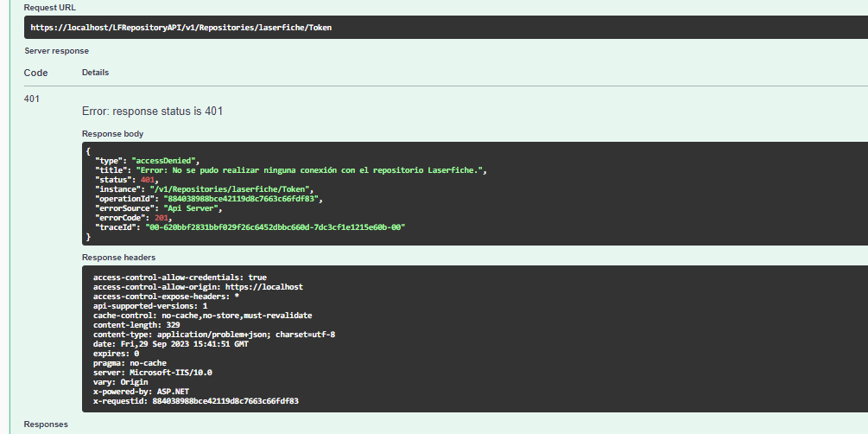Click the cache-control header line
868x434 pixels.
coord(203,316)
